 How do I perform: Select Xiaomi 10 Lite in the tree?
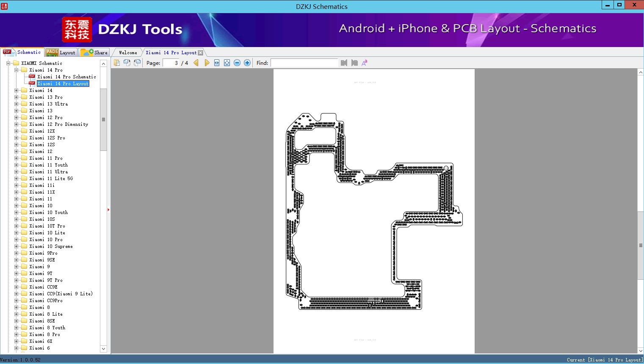pos(47,233)
